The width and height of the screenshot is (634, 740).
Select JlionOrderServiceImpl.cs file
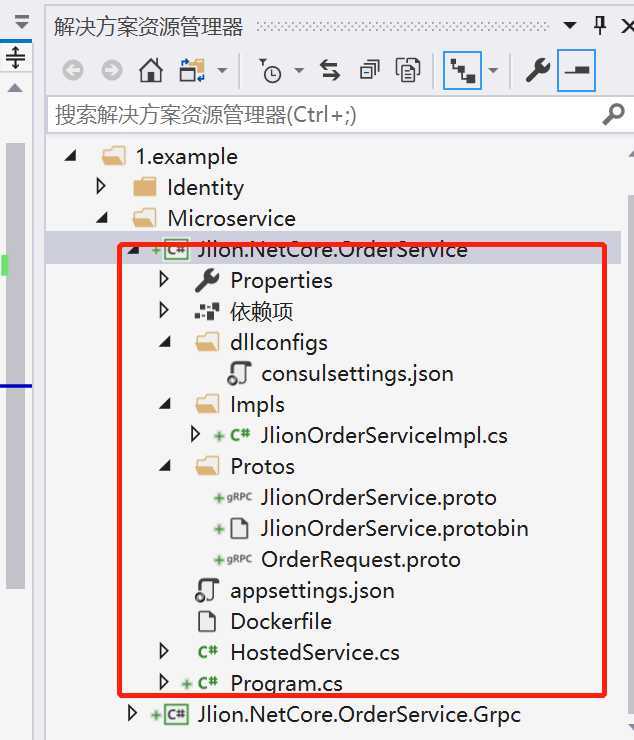384,436
